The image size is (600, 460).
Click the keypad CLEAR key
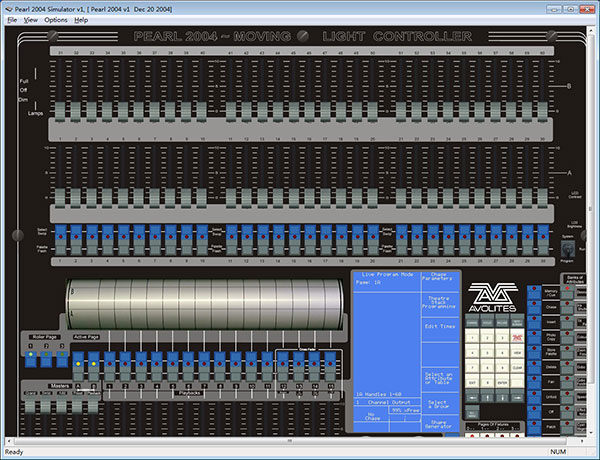(517, 368)
